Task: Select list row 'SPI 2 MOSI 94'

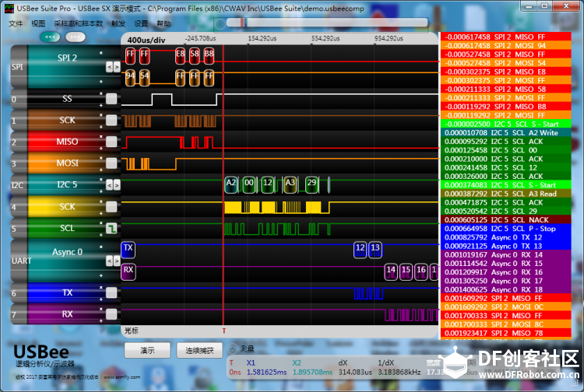Action: [506, 46]
